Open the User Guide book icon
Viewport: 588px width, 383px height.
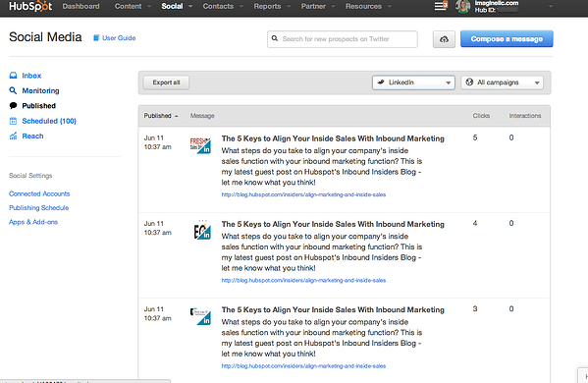click(x=96, y=38)
